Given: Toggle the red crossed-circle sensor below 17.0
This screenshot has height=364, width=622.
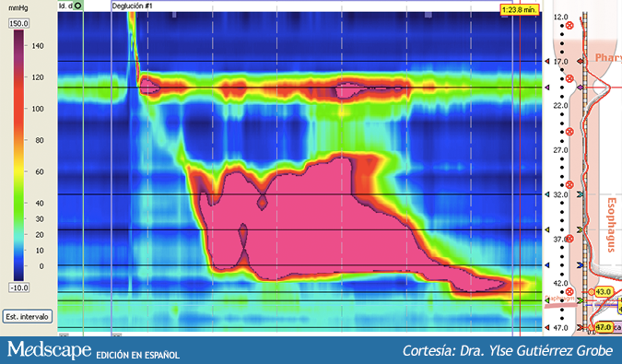Looking at the screenshot, I should coord(569,78).
